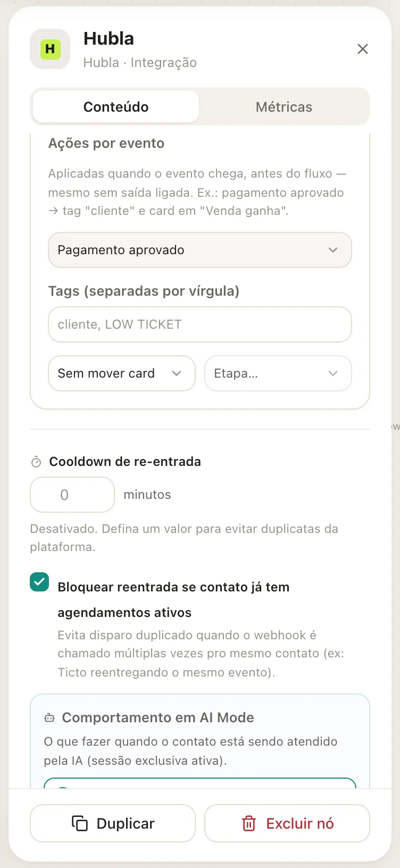Select the Conteúdo tab
Image resolution: width=400 pixels, height=868 pixels.
point(116,107)
